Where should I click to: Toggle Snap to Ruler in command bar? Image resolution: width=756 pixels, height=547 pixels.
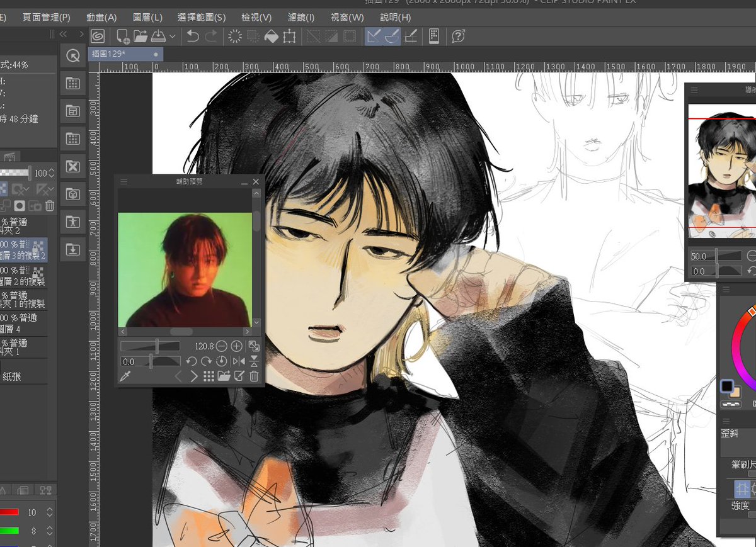pyautogui.click(x=374, y=37)
